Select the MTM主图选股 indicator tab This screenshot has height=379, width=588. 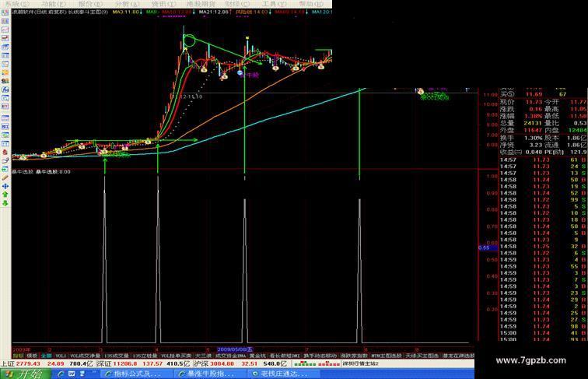coord(387,356)
